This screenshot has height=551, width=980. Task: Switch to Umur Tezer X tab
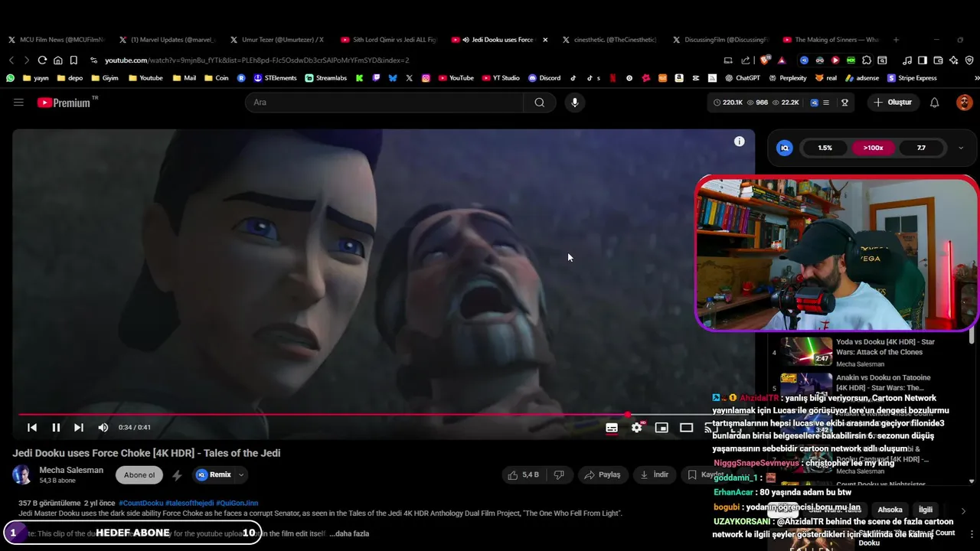pos(279,40)
